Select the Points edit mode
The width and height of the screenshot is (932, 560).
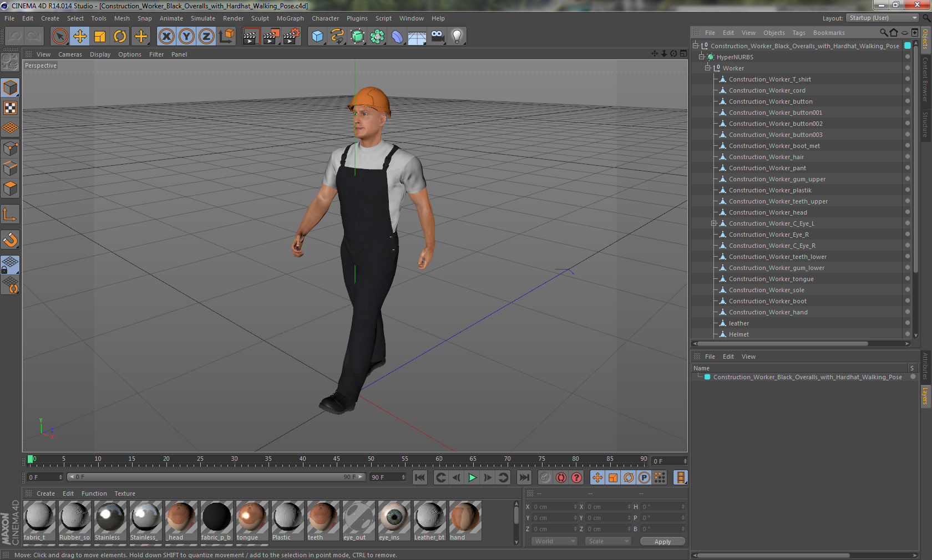[x=9, y=149]
